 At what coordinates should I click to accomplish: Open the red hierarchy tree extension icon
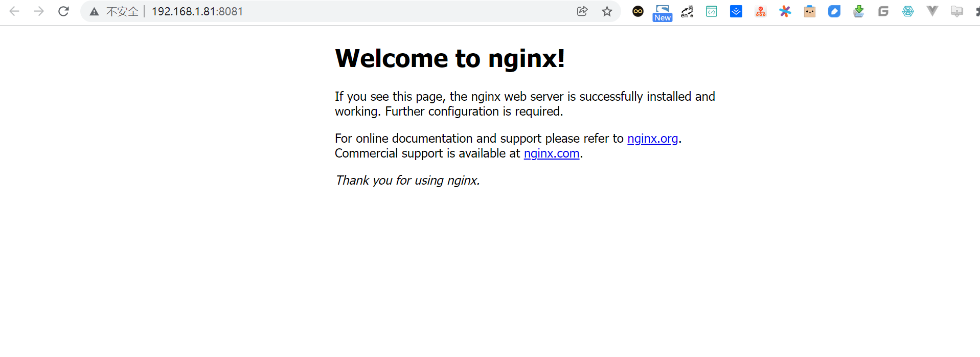tap(761, 11)
